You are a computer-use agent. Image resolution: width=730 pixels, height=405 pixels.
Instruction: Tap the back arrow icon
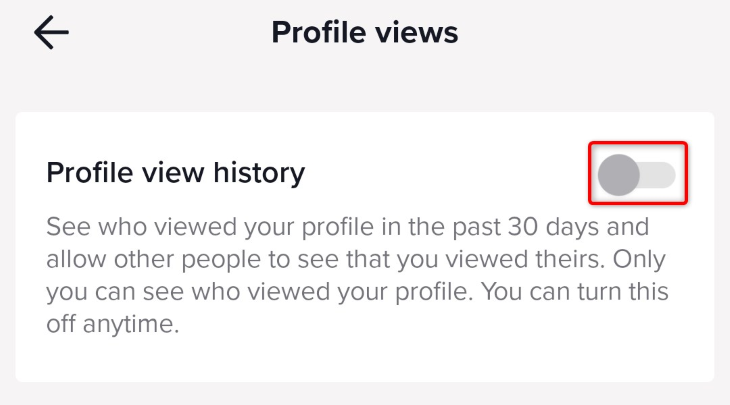click(x=51, y=33)
